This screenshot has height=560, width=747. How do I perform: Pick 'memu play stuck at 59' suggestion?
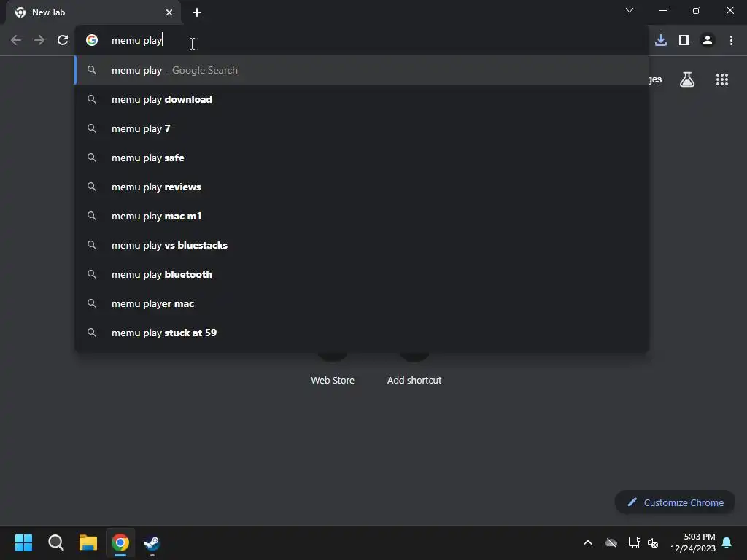tap(362, 332)
